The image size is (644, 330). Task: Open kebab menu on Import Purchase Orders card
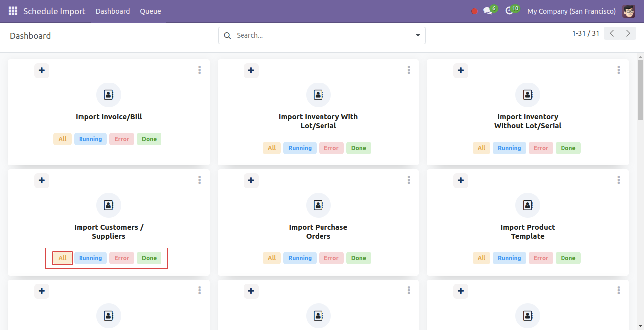point(409,180)
